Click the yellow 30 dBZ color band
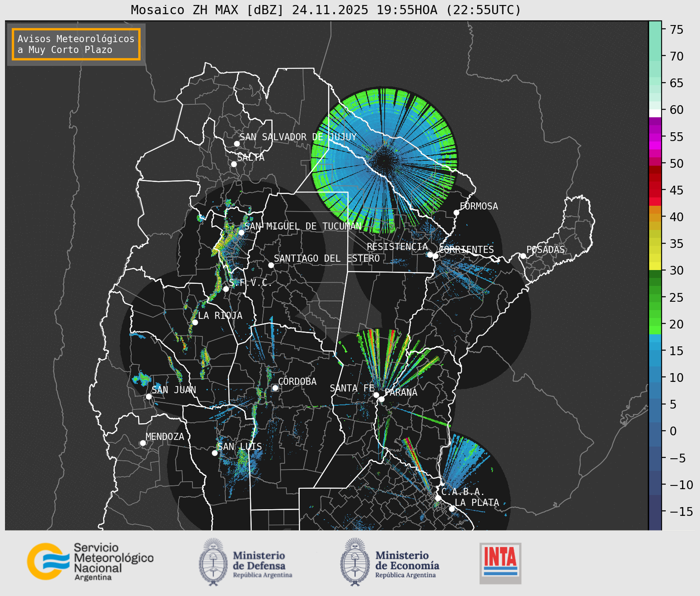 point(655,266)
